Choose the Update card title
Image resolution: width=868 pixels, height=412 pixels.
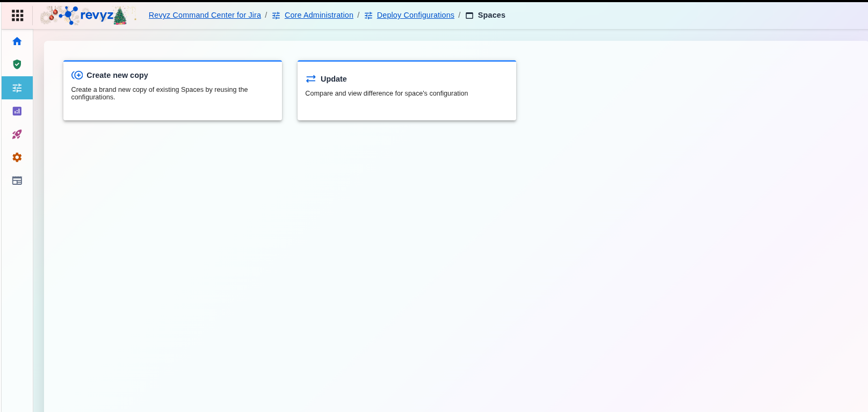click(334, 79)
